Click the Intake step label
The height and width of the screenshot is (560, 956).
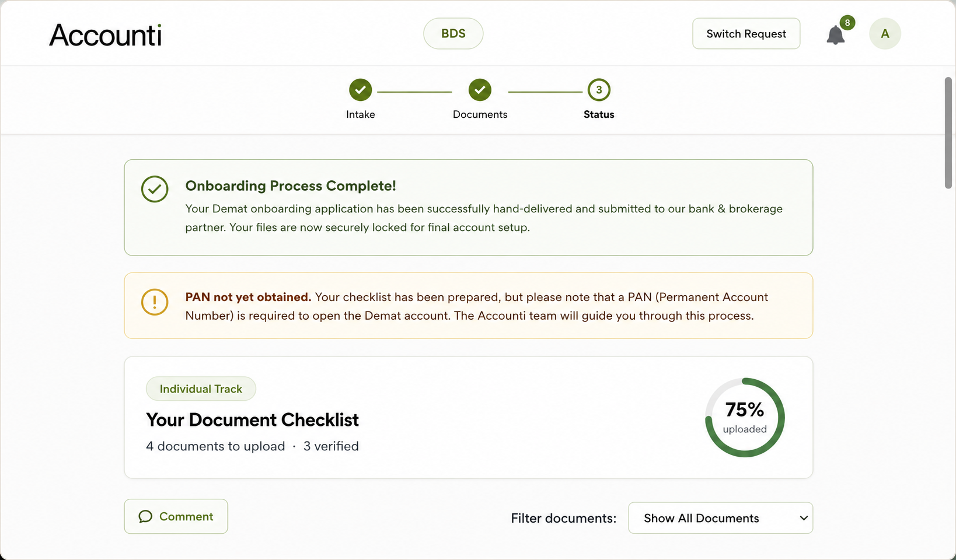point(361,114)
